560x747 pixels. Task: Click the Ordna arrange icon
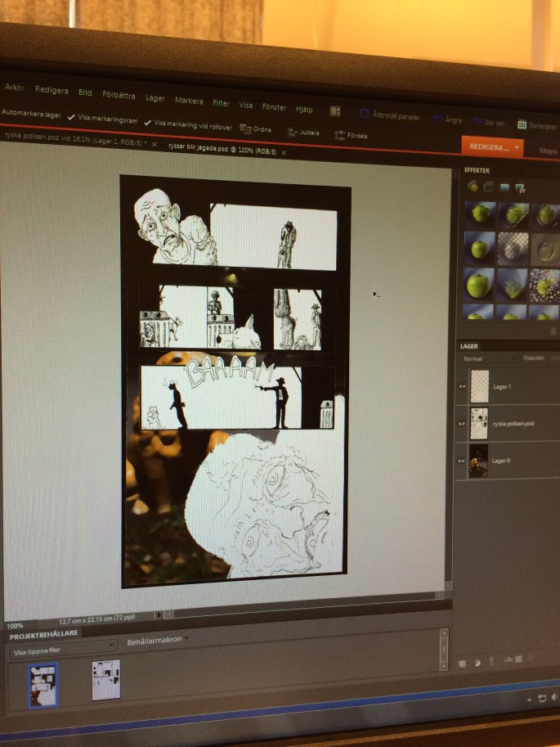coord(245,128)
